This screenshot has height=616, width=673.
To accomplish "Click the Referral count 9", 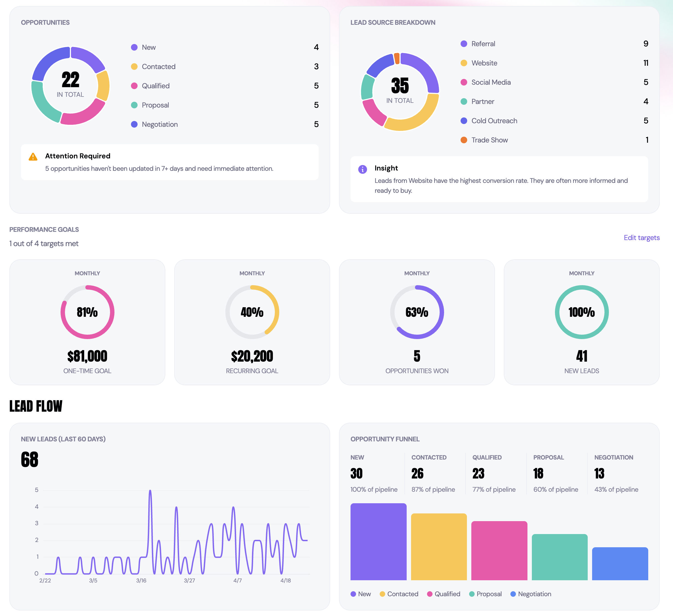I will click(x=646, y=44).
